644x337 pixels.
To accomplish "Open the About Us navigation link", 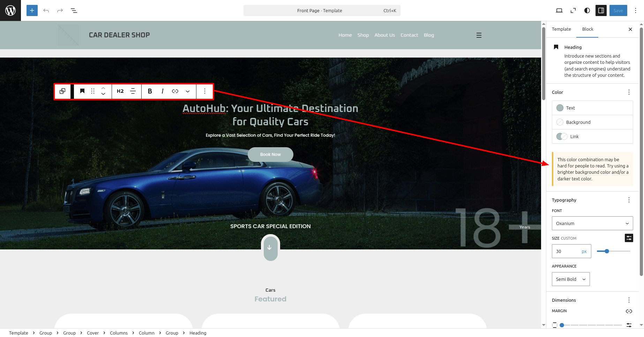I will [x=384, y=35].
